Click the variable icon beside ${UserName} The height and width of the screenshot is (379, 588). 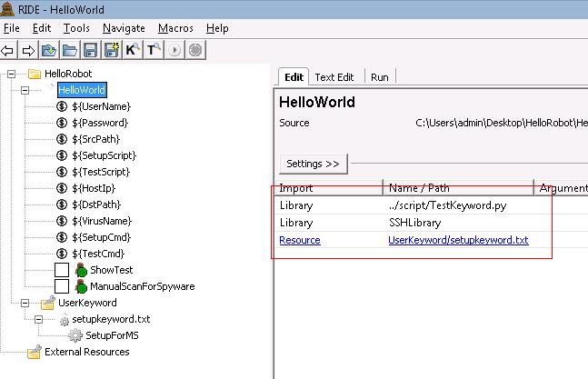pos(62,106)
